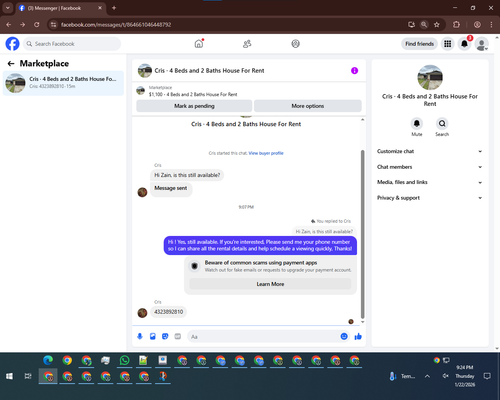
Task: Click the Find friends button
Action: [419, 44]
